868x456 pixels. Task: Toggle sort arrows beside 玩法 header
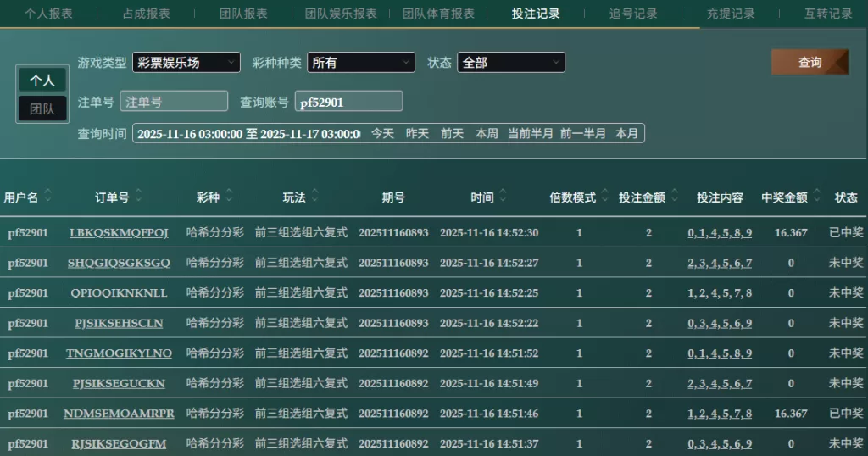[315, 197]
